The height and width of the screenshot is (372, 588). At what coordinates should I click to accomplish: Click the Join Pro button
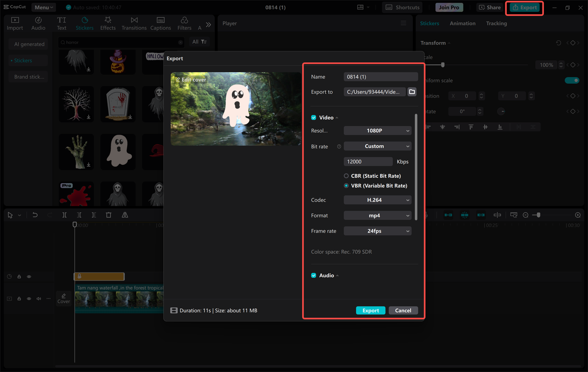pyautogui.click(x=449, y=7)
